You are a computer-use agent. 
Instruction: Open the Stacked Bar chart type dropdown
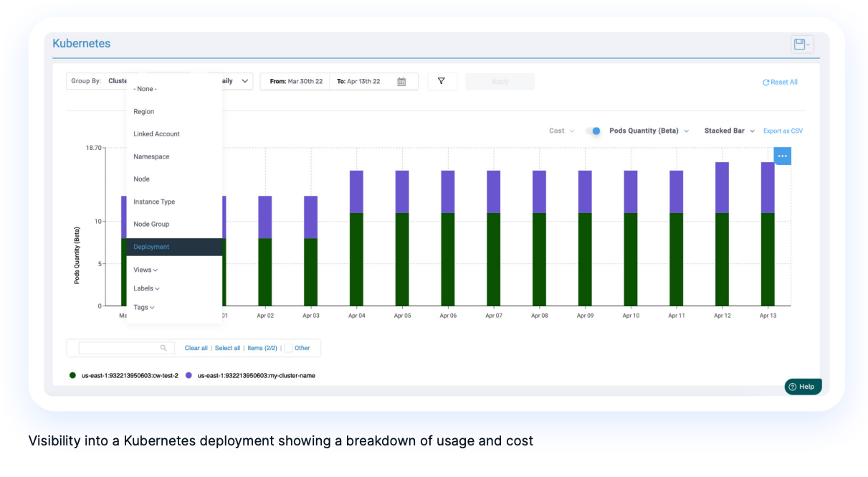730,131
